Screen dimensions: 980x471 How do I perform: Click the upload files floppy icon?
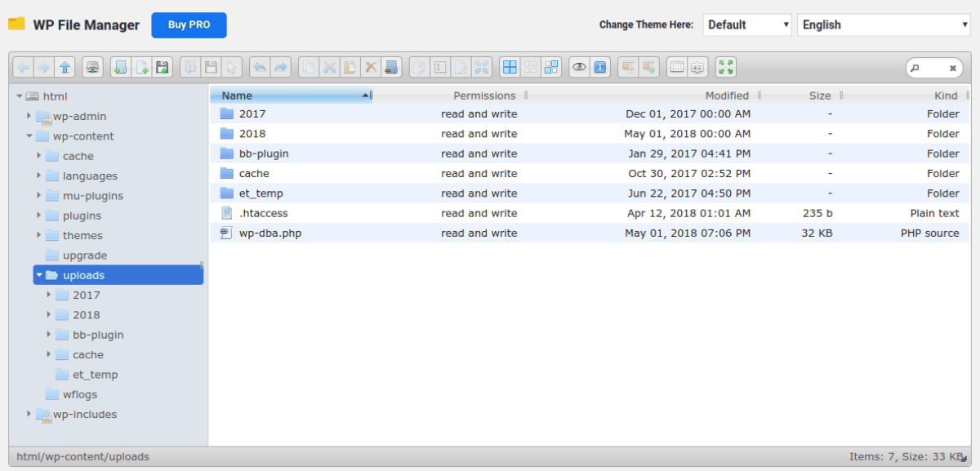(162, 68)
